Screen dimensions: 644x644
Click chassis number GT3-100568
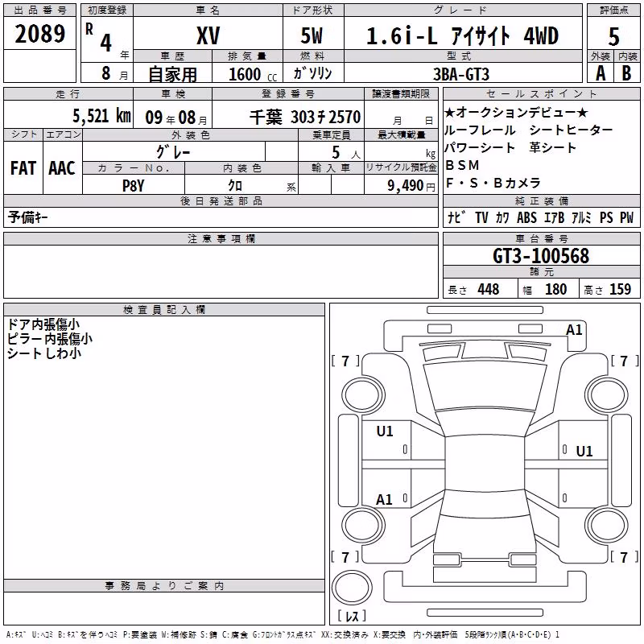pyautogui.click(x=541, y=256)
